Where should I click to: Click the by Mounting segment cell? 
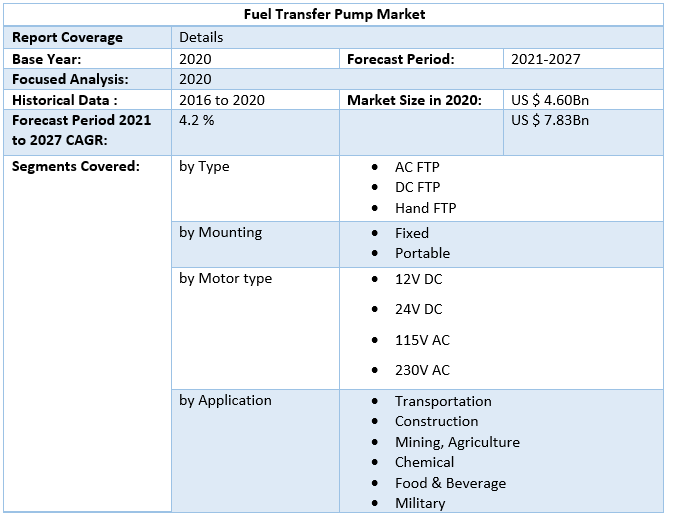(x=220, y=232)
